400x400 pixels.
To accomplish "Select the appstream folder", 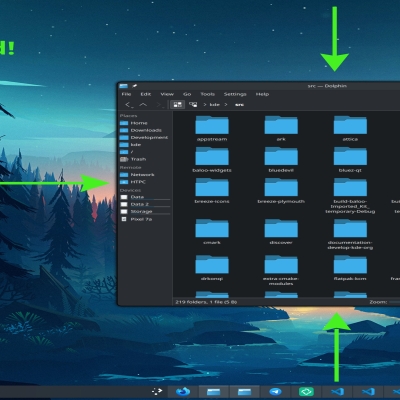I will pos(212,129).
